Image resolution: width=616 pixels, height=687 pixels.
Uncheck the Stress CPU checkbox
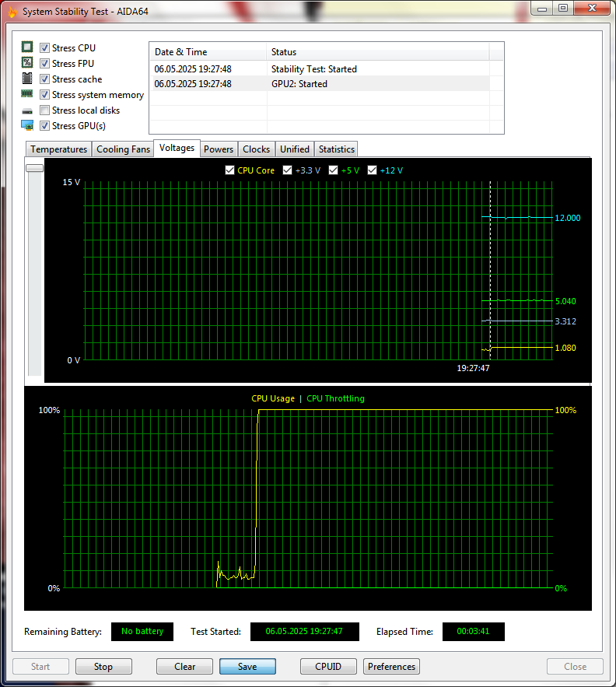coord(44,47)
